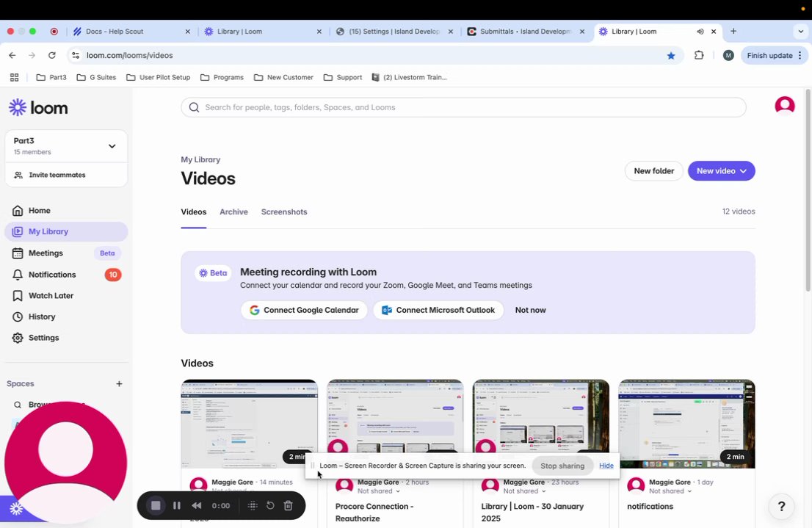Click the red 10 notifications badge
812x528 pixels.
click(x=113, y=275)
